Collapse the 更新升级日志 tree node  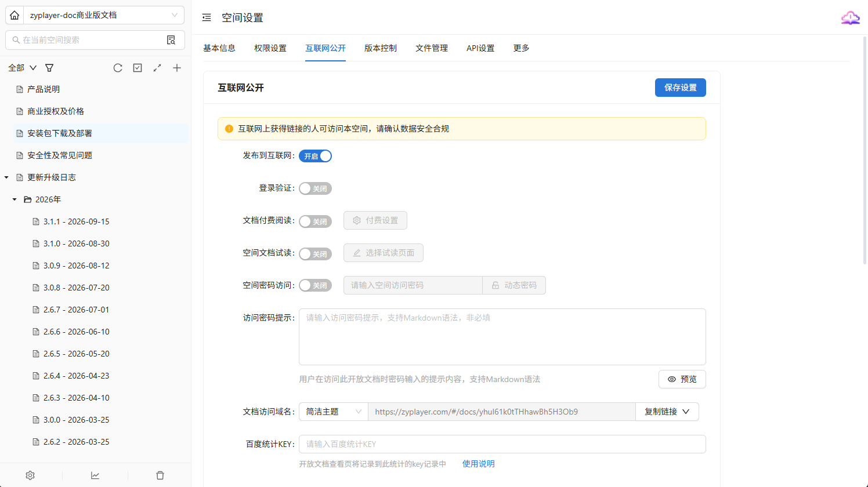(6, 177)
